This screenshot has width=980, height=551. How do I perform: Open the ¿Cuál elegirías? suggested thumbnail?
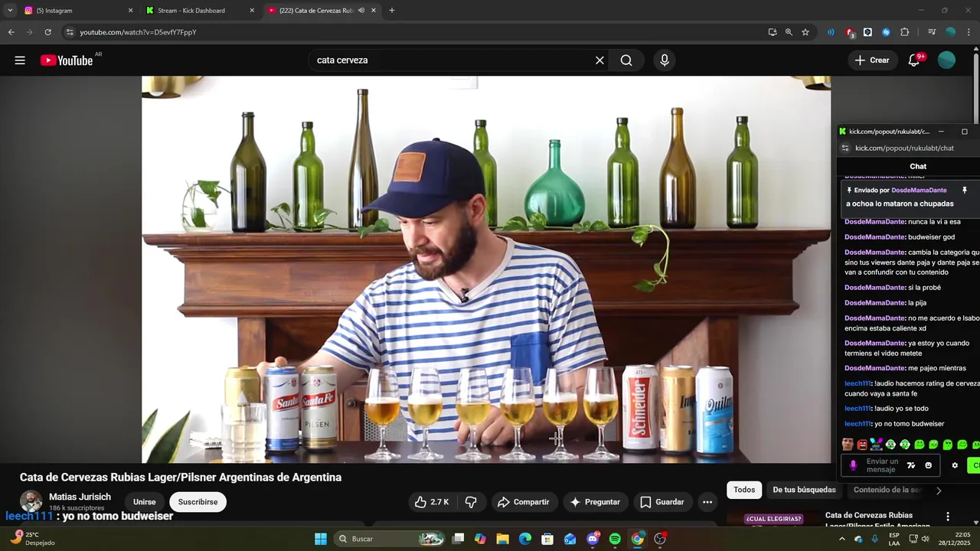pyautogui.click(x=773, y=519)
